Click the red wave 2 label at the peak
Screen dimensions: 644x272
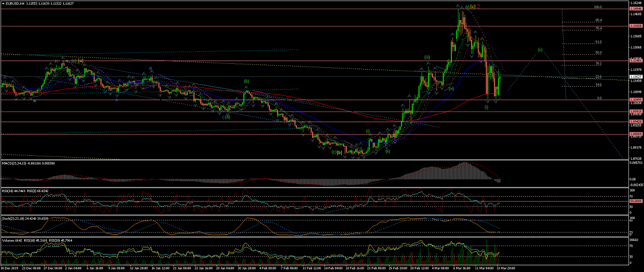click(479, 7)
